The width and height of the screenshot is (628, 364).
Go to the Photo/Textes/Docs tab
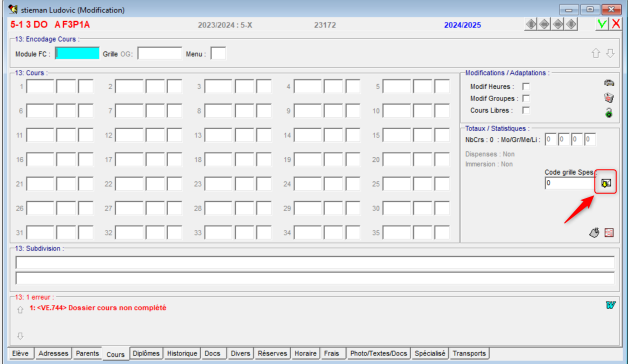point(378,353)
